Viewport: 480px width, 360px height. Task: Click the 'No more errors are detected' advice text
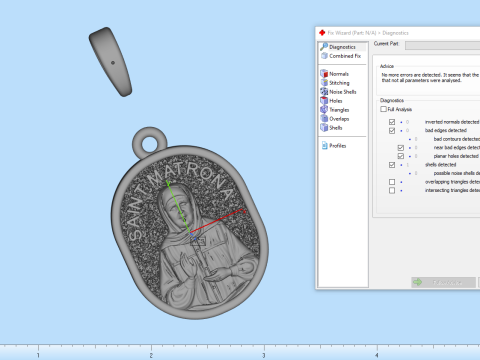click(x=430, y=78)
